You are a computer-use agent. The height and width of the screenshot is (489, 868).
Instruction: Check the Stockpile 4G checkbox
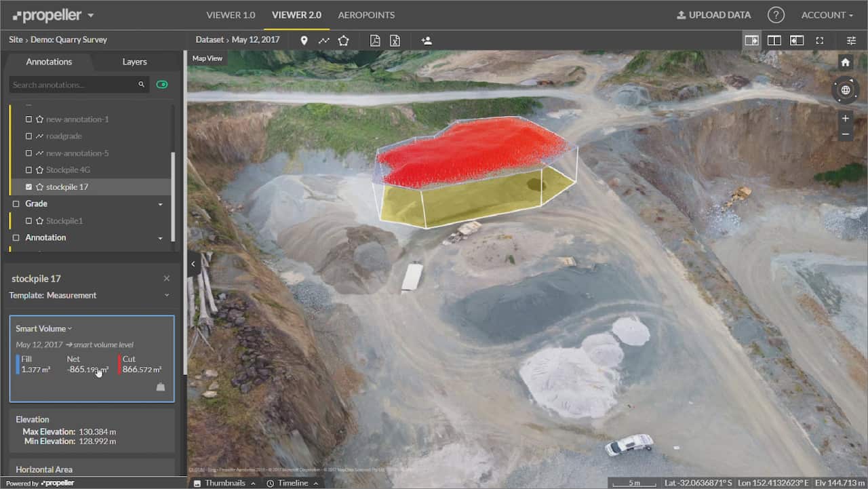(28, 170)
